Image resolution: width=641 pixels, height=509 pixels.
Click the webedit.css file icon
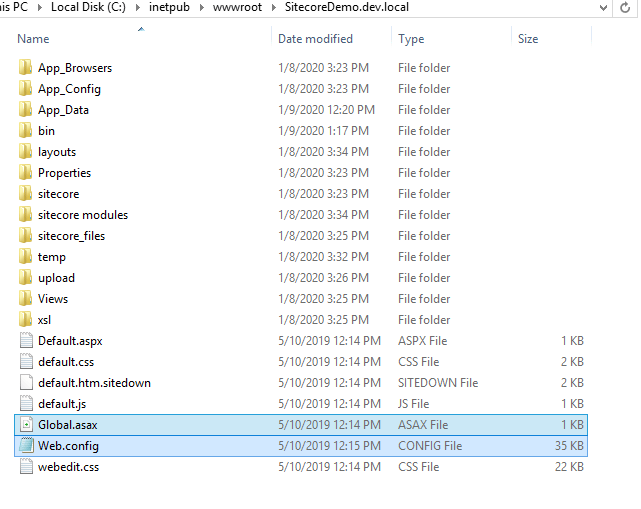tap(26, 467)
